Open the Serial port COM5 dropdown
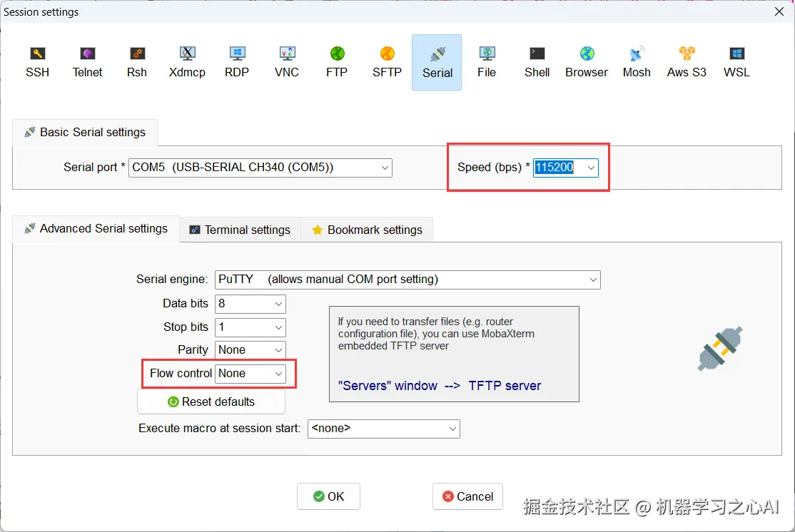The height and width of the screenshot is (532, 795). point(260,168)
